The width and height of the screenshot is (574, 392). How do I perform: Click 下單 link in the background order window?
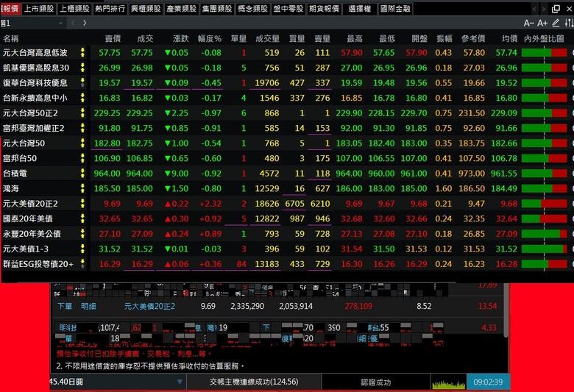click(x=65, y=306)
